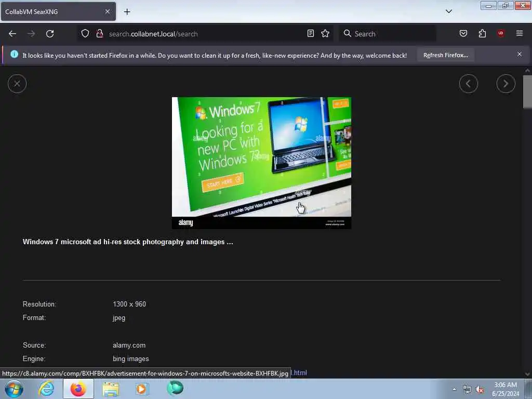Screen dimensions: 532x399
Task: Select the source value alamy.com
Action: (x=129, y=345)
